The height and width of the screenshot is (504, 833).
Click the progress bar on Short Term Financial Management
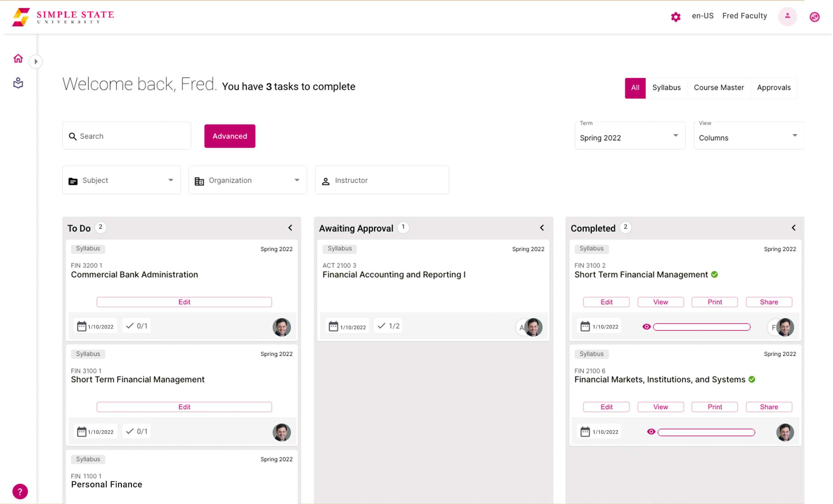point(701,327)
